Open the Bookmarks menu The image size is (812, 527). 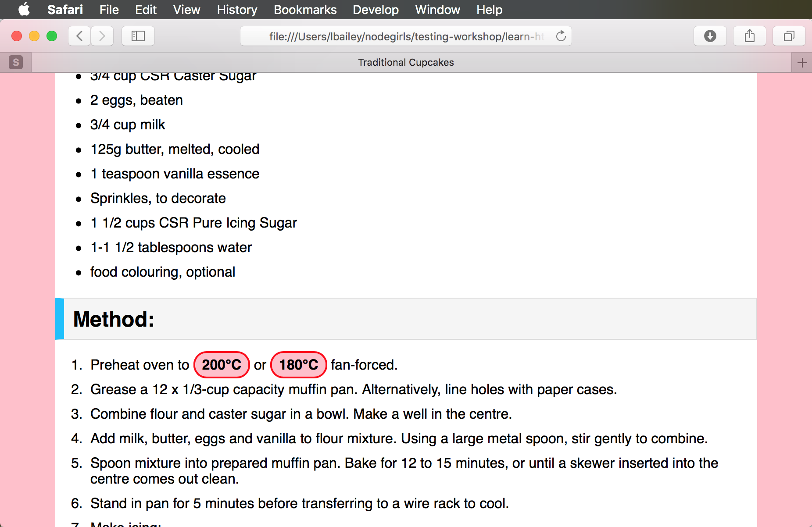point(305,9)
